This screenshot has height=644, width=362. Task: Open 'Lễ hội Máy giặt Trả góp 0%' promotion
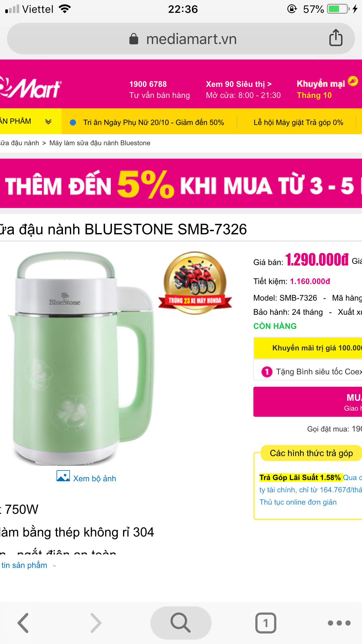298,123
